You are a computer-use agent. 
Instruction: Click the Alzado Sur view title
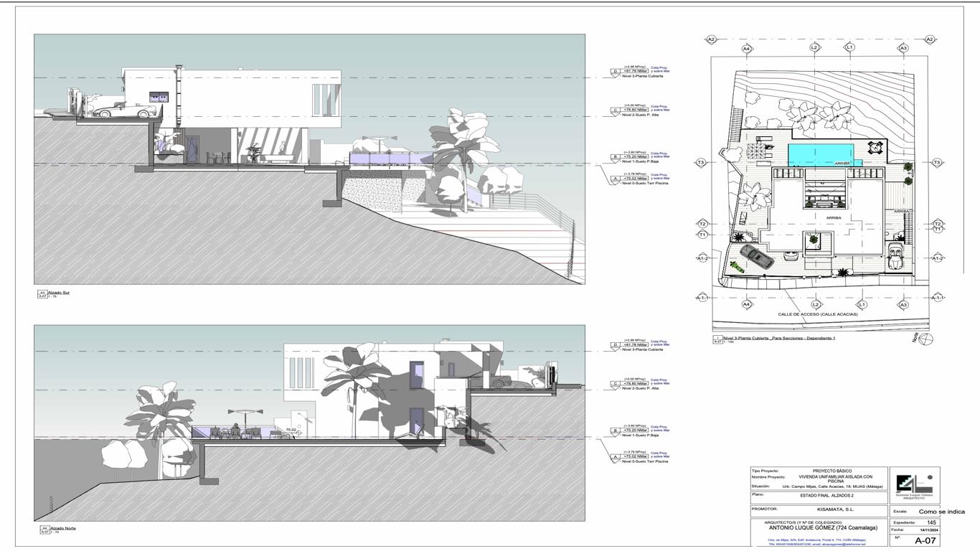tap(60, 292)
